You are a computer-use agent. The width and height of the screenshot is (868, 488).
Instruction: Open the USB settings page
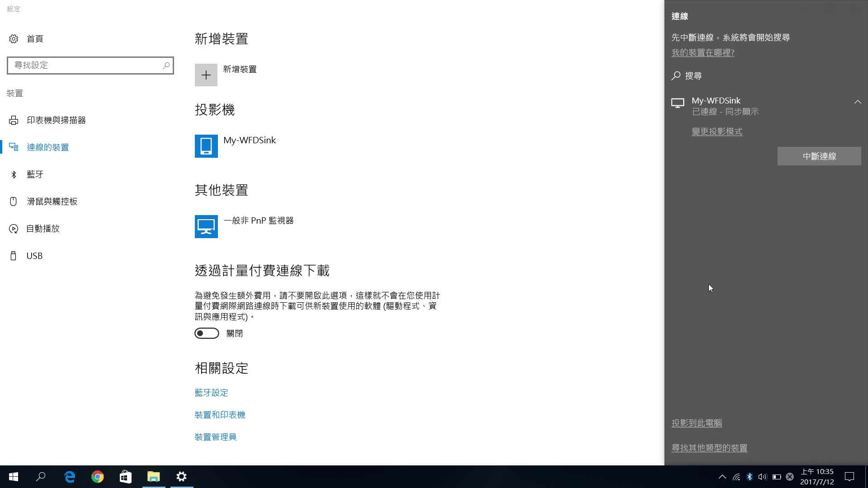(34, 256)
